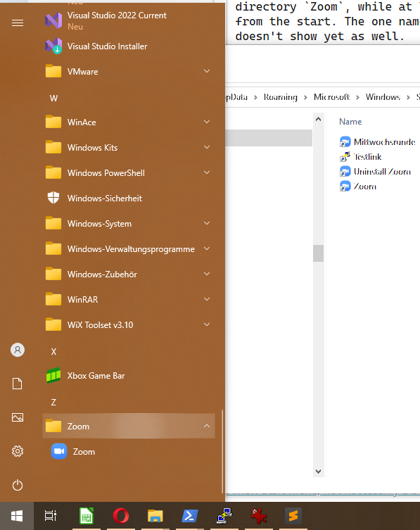
Task: Open the red splat taskbar app
Action: coord(259,516)
